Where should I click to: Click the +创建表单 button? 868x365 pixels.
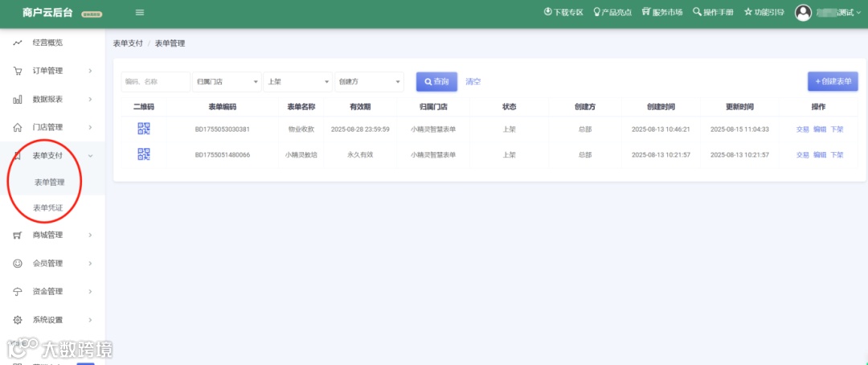click(x=833, y=81)
